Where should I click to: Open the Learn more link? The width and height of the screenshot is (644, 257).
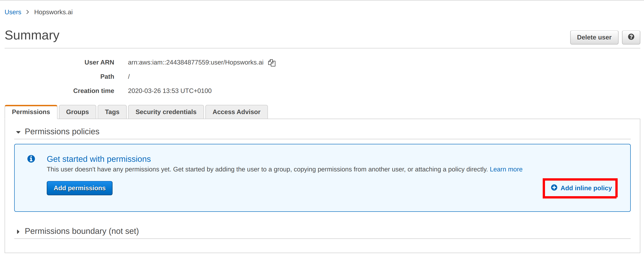(x=506, y=169)
